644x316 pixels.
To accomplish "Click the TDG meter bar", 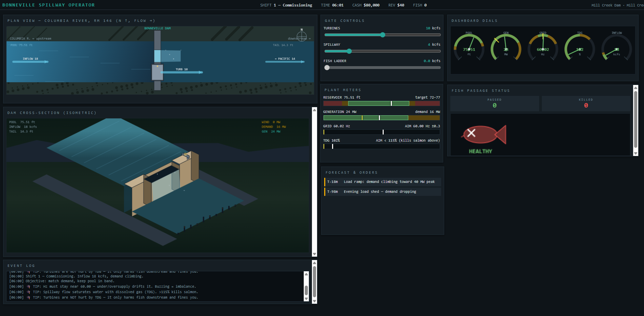I will (382, 146).
